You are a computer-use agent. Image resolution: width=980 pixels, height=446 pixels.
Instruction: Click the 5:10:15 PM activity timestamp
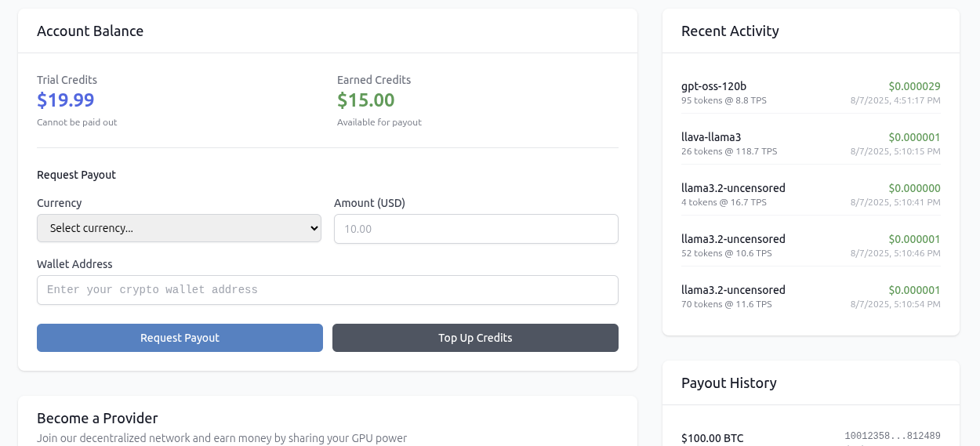pyautogui.click(x=895, y=151)
